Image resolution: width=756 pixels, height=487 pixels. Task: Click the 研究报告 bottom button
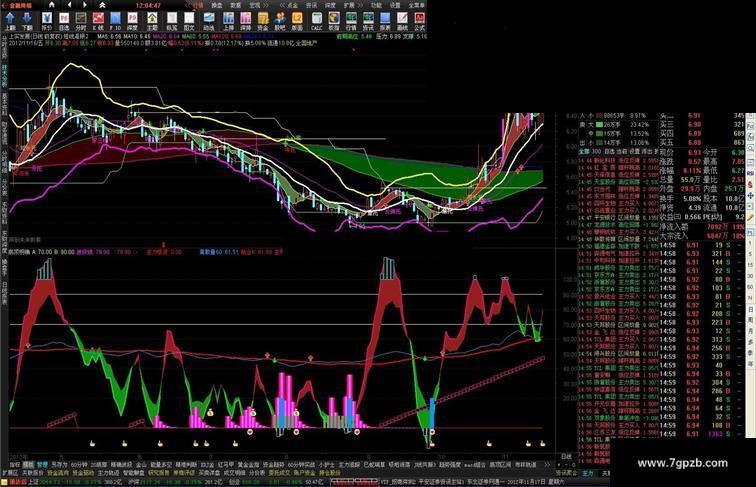point(158,473)
